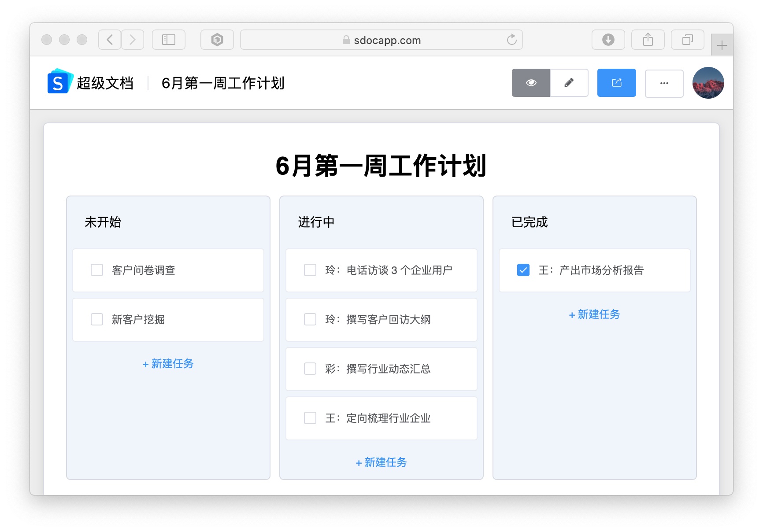
Task: Check the 新客户挖掘 task checkbox
Action: 97,319
